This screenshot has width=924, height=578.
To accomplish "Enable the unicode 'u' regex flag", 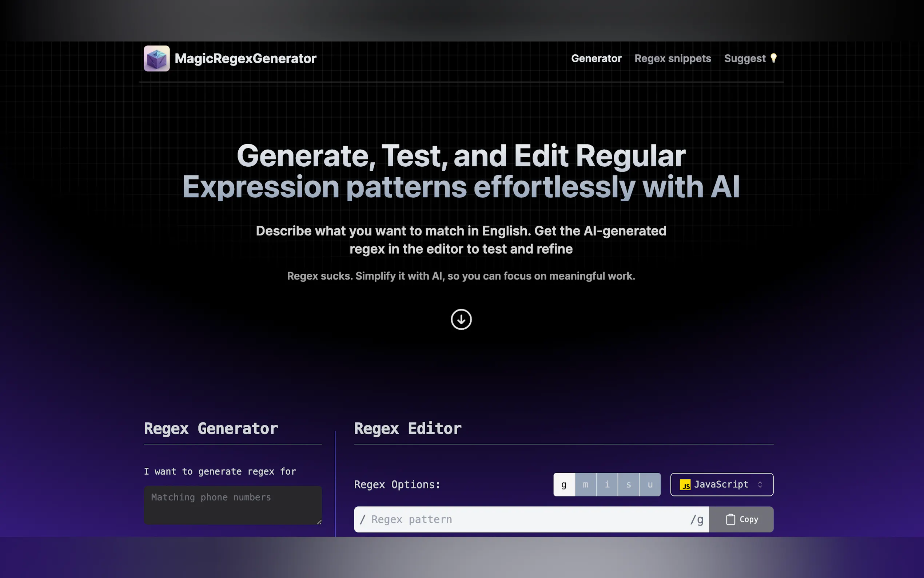I will [650, 485].
